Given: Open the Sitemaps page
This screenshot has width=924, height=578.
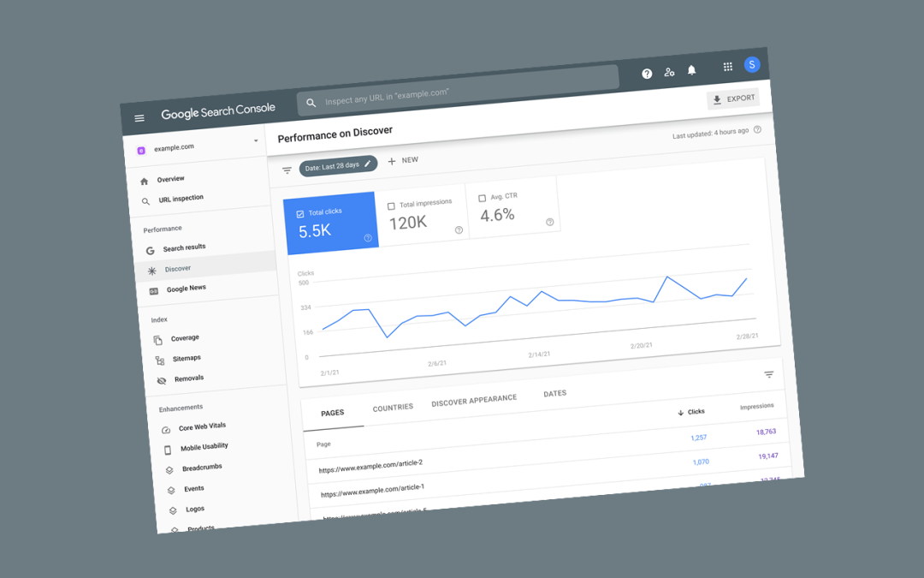Looking at the screenshot, I should (x=187, y=359).
